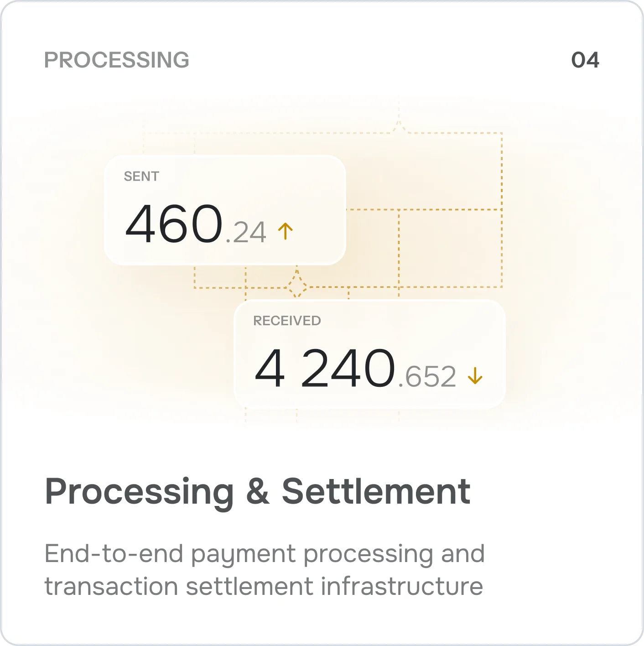Click the word infrastructure in the description
The image size is (644, 646).
pyautogui.click(x=402, y=587)
